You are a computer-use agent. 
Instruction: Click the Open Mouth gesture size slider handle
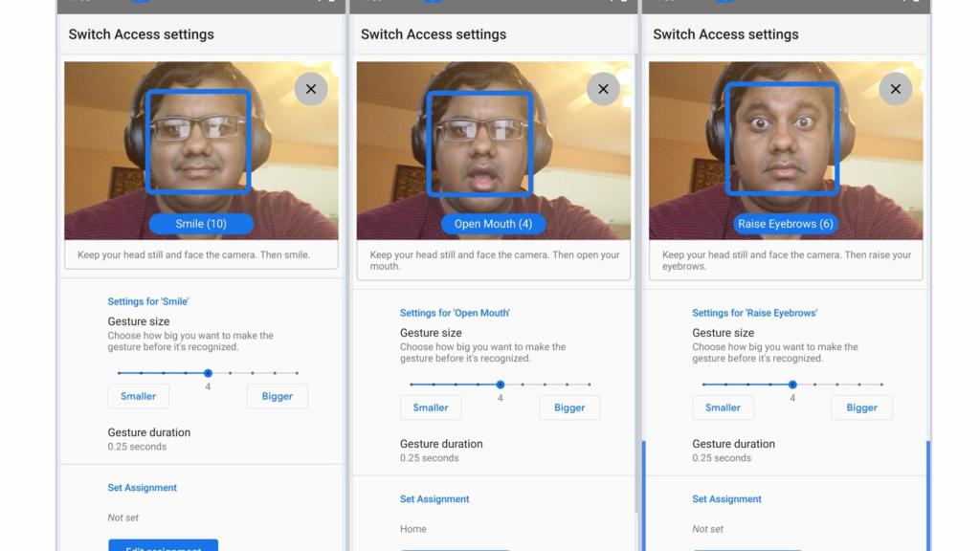(501, 385)
